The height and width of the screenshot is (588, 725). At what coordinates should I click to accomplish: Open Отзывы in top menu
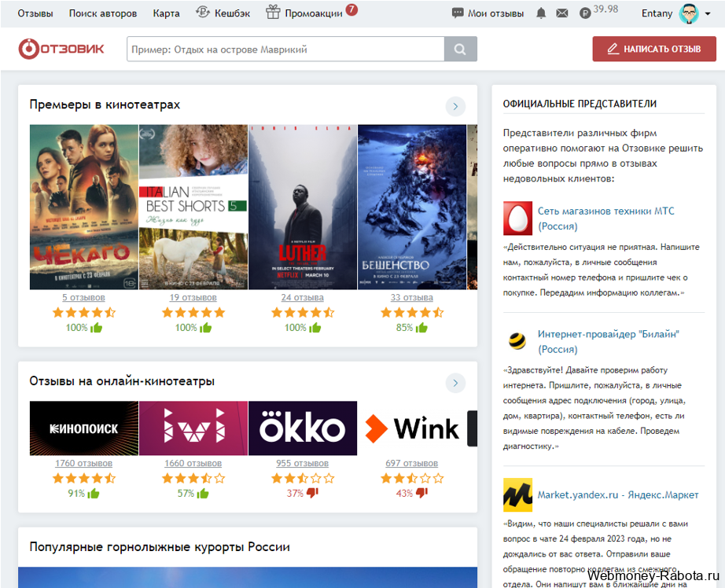coord(35,13)
